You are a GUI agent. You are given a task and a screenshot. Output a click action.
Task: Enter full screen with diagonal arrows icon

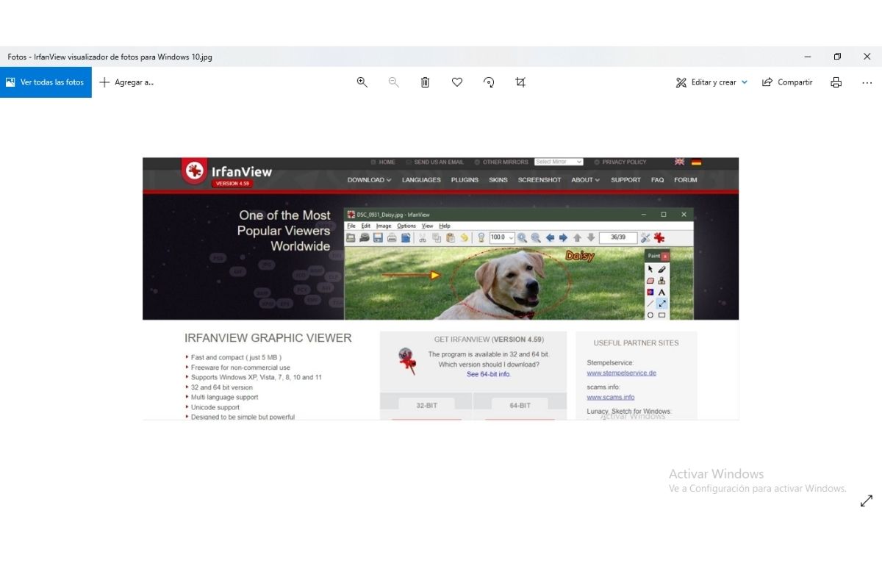[867, 501]
